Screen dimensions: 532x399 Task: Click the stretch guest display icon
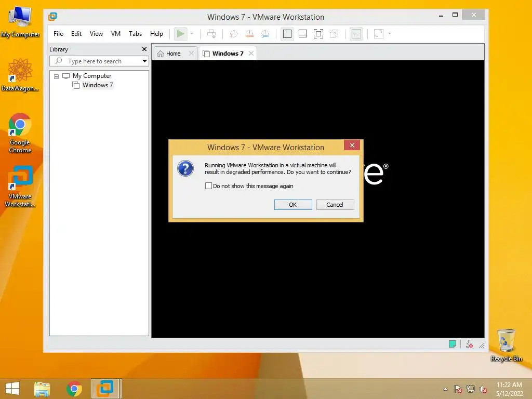click(379, 34)
